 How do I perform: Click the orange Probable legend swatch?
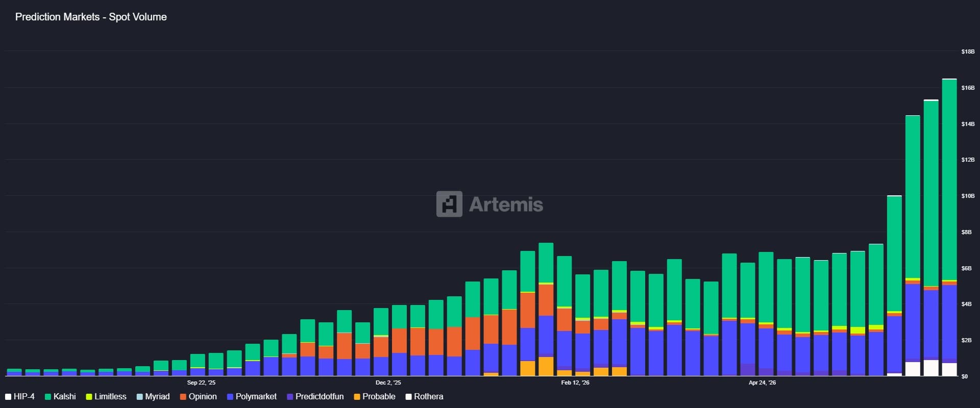pos(357,397)
